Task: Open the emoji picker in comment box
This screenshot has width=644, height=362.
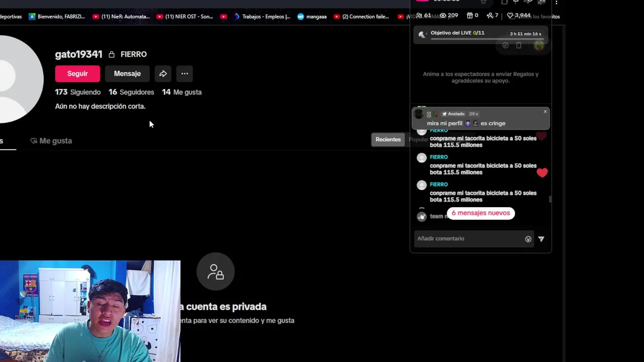Action: [x=528, y=239]
